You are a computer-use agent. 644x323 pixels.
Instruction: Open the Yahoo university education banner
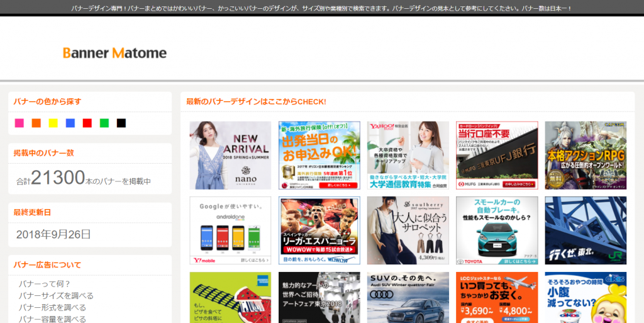[408, 156]
